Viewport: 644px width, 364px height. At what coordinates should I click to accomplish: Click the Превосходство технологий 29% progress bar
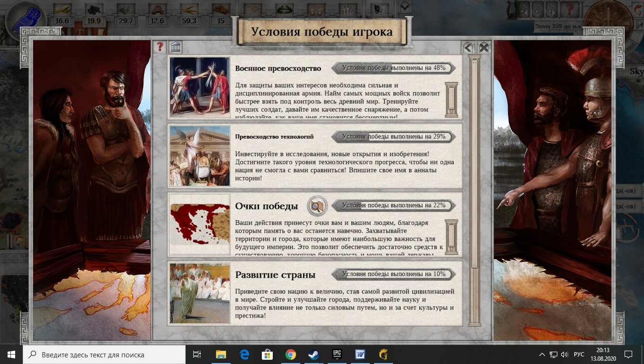(394, 136)
